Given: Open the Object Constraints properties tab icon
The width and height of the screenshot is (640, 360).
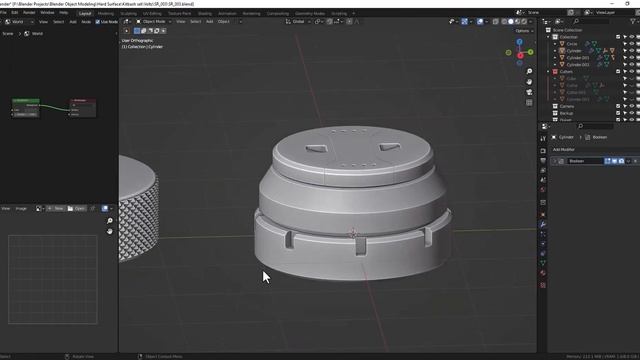Looking at the screenshot, I should (x=543, y=254).
